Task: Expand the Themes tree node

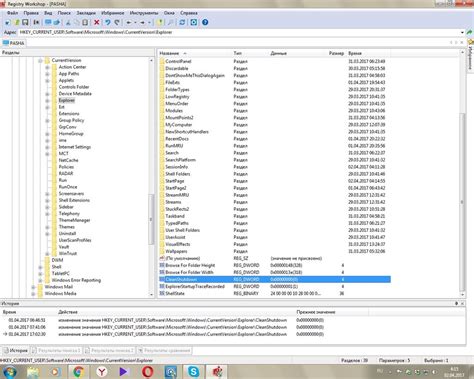Action: [47, 227]
